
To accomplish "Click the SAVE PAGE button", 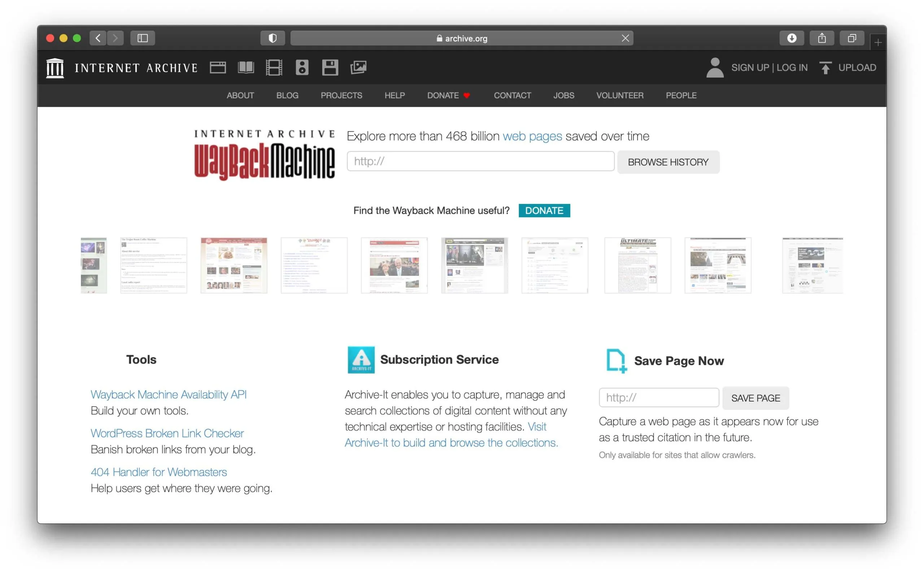I will coord(755,398).
